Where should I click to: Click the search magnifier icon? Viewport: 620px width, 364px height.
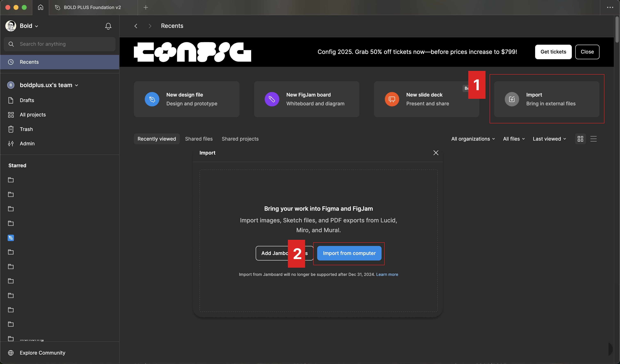tap(11, 44)
